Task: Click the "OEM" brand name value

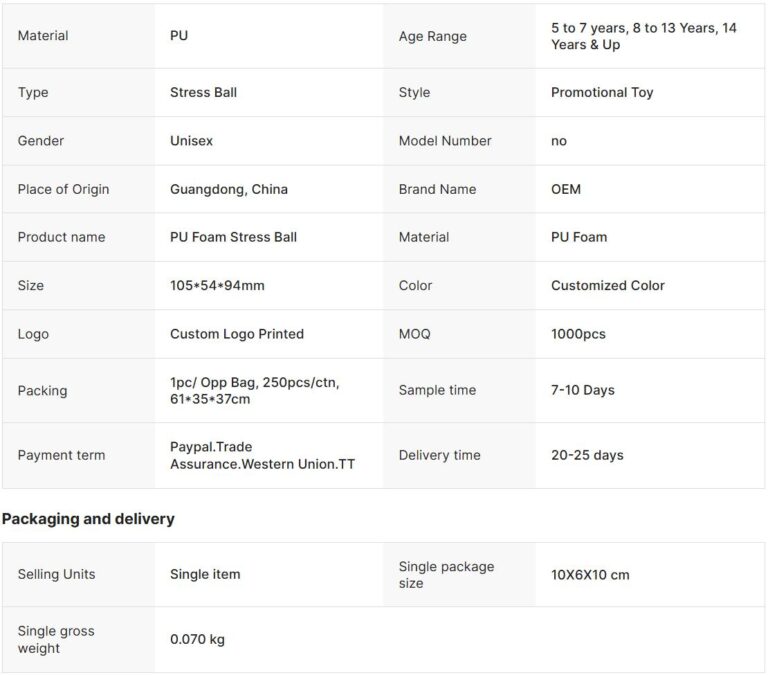Action: (x=566, y=189)
